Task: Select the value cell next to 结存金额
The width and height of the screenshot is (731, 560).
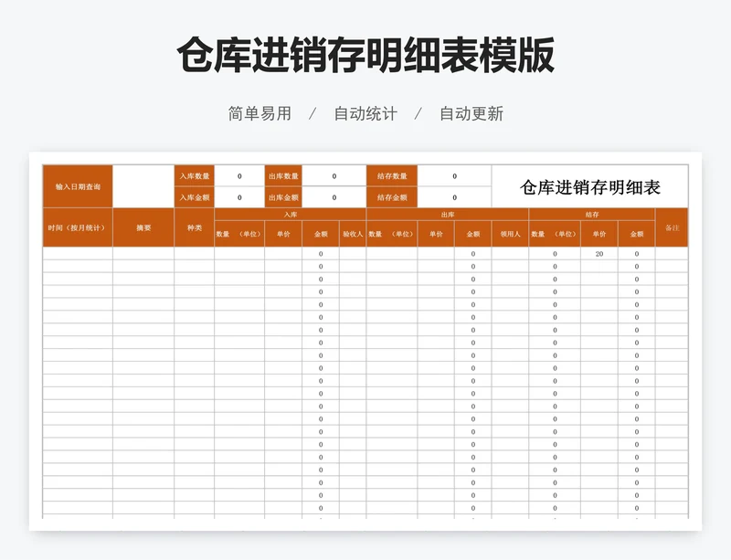Action: [x=454, y=197]
